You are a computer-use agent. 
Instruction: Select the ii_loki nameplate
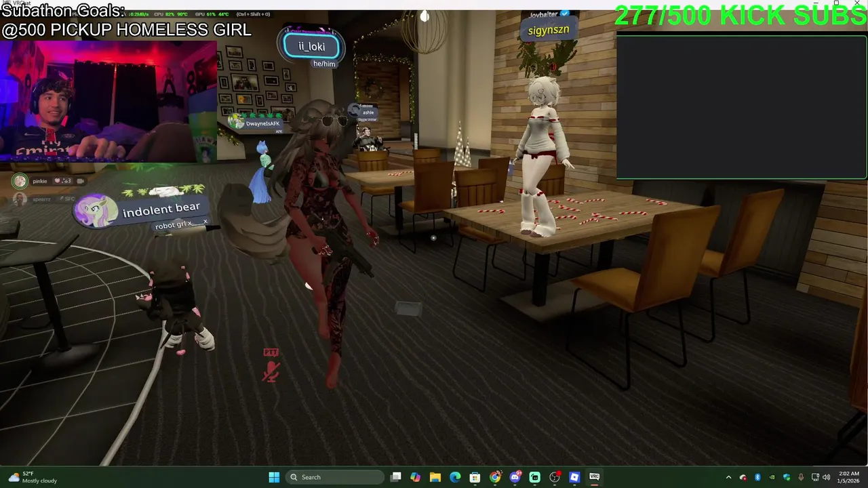pos(311,47)
